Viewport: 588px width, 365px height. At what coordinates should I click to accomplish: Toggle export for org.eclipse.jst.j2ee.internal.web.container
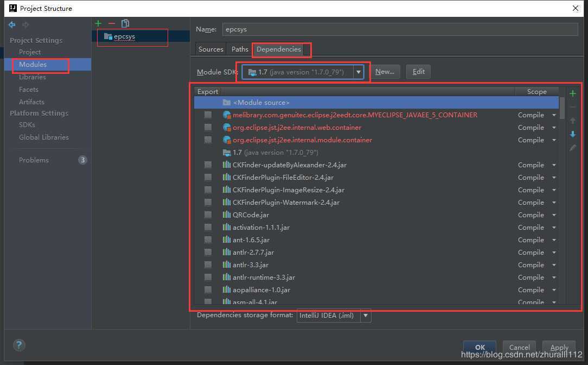pos(208,127)
